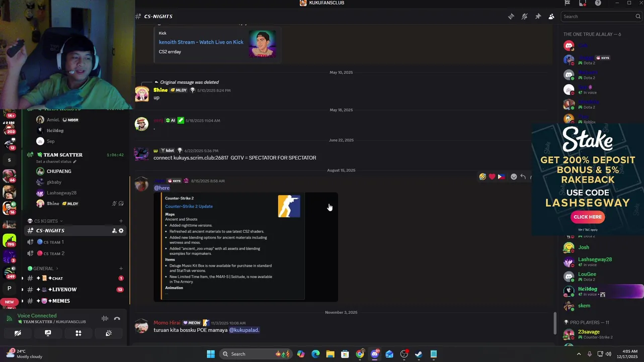Open 'kenoith Stream - Watch Live on Kick' link
This screenshot has width=644, height=362.
[x=201, y=42]
